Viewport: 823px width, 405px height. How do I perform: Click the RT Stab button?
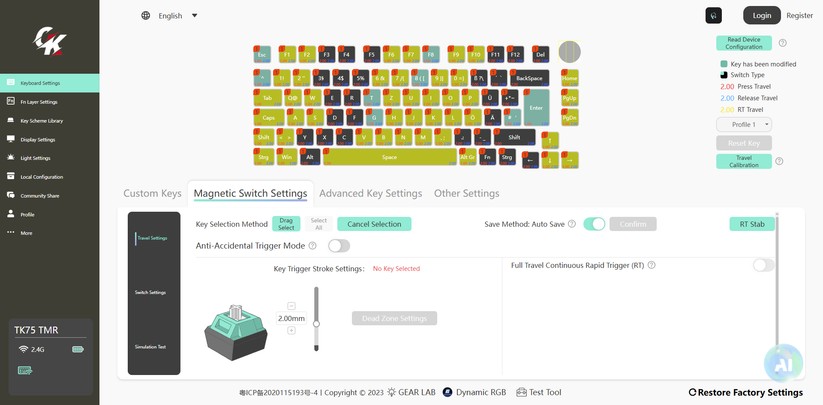pyautogui.click(x=752, y=224)
